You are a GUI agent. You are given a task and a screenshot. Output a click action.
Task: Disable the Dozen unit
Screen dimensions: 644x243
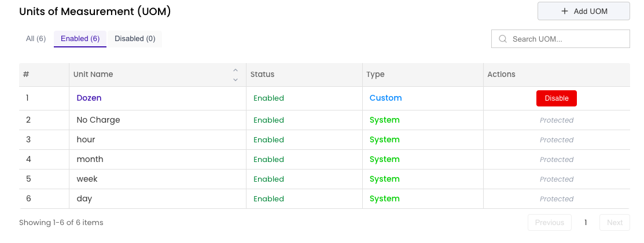point(556,98)
